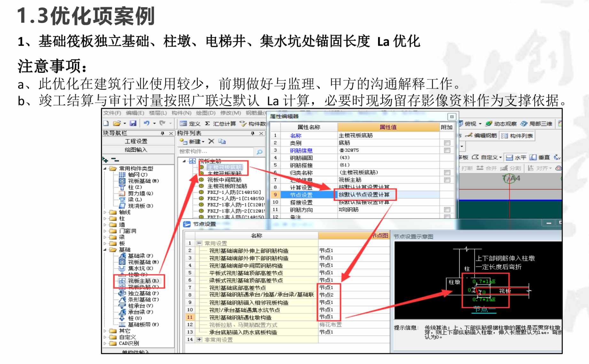
Task: Delete component with the X icon
Action: (211, 141)
